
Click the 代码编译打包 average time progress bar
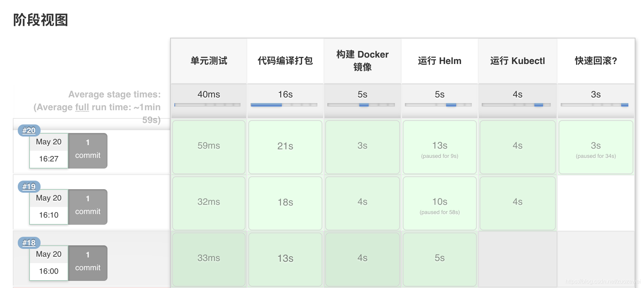284,105
